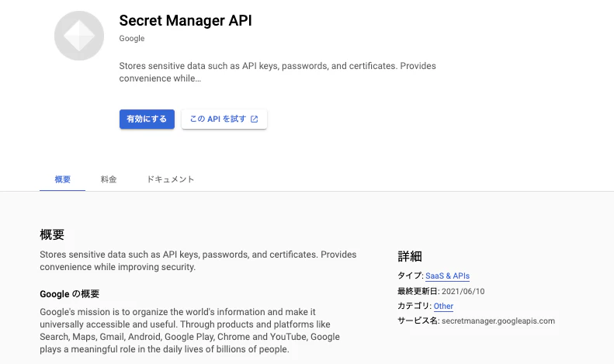Switch to the 概要 tab
The width and height of the screenshot is (614, 364).
point(62,179)
